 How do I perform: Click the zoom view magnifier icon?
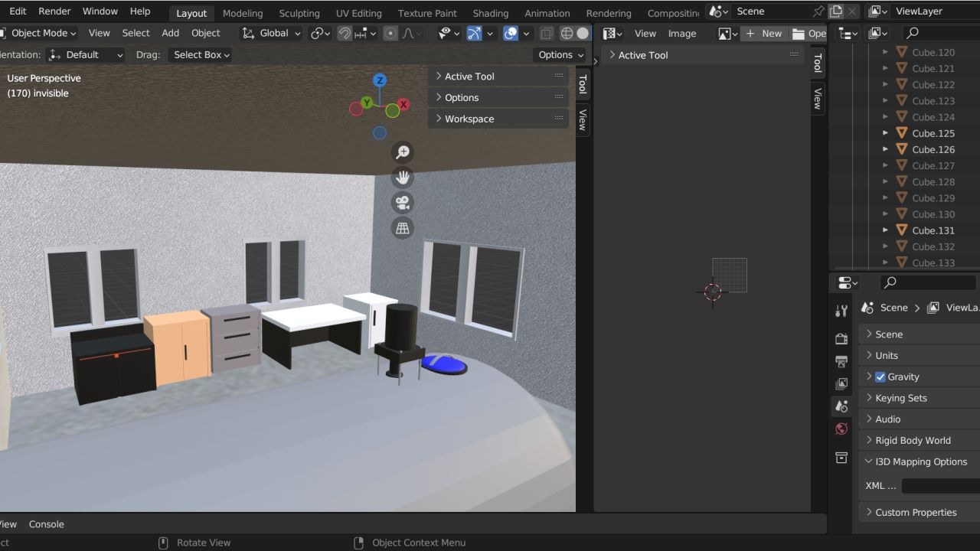(403, 152)
